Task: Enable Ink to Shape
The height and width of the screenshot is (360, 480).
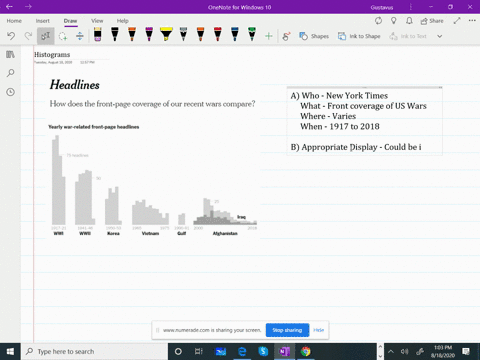Action: 359,36
